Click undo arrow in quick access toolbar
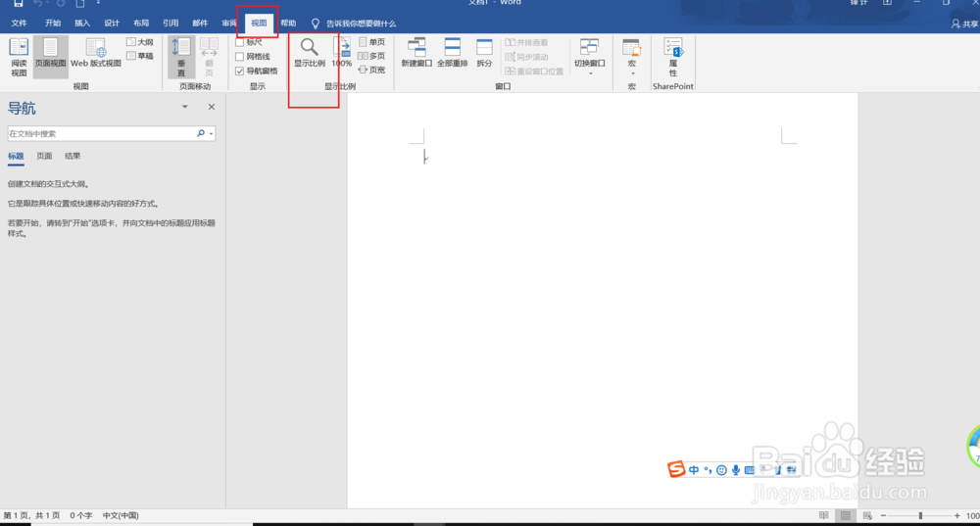This screenshot has width=980, height=526. point(38,3)
